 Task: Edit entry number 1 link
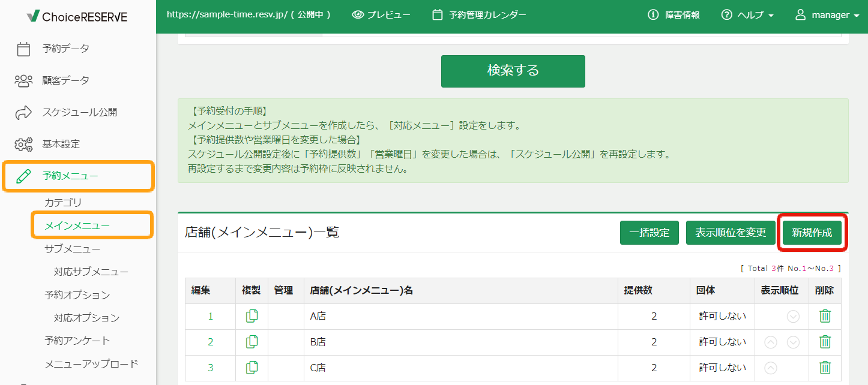[x=210, y=317]
